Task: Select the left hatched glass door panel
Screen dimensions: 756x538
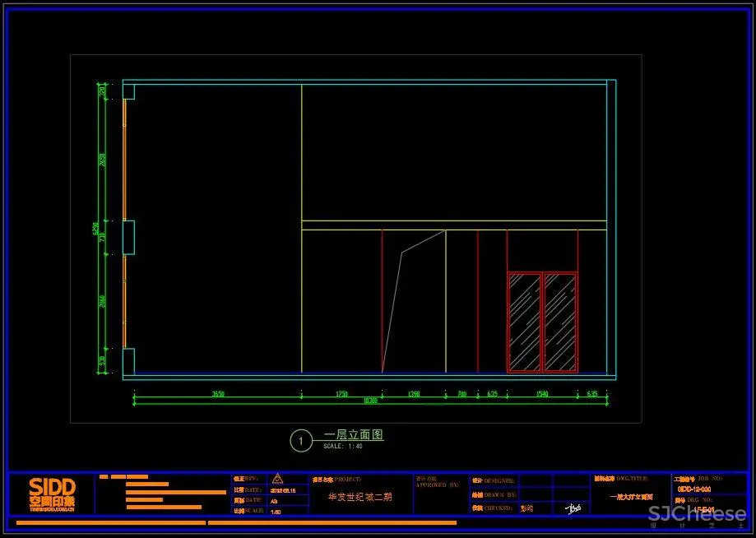Action: point(525,322)
